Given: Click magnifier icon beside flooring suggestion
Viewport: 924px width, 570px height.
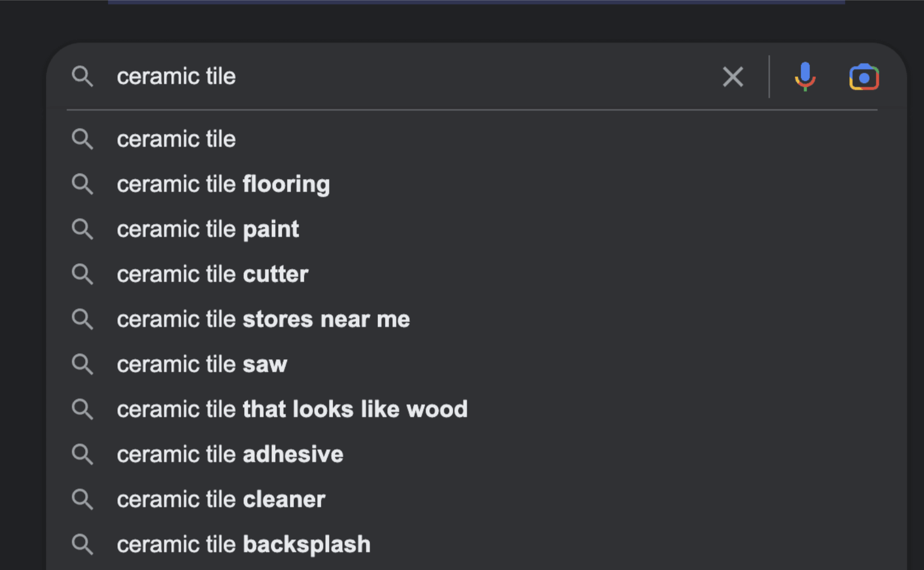Looking at the screenshot, I should (83, 184).
